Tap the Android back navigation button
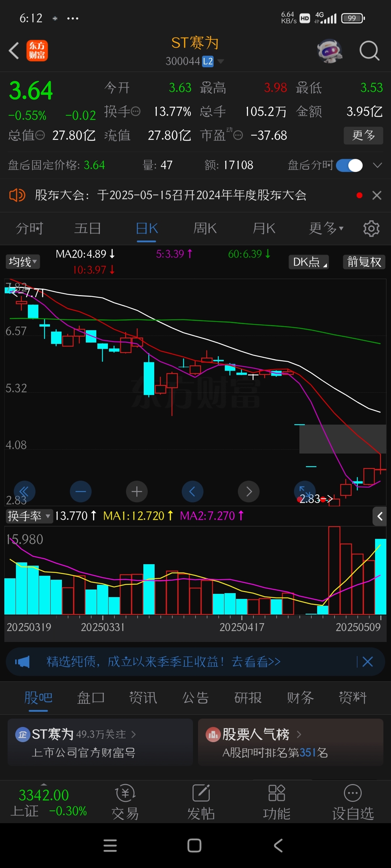Image resolution: width=391 pixels, height=868 pixels. coord(278,846)
